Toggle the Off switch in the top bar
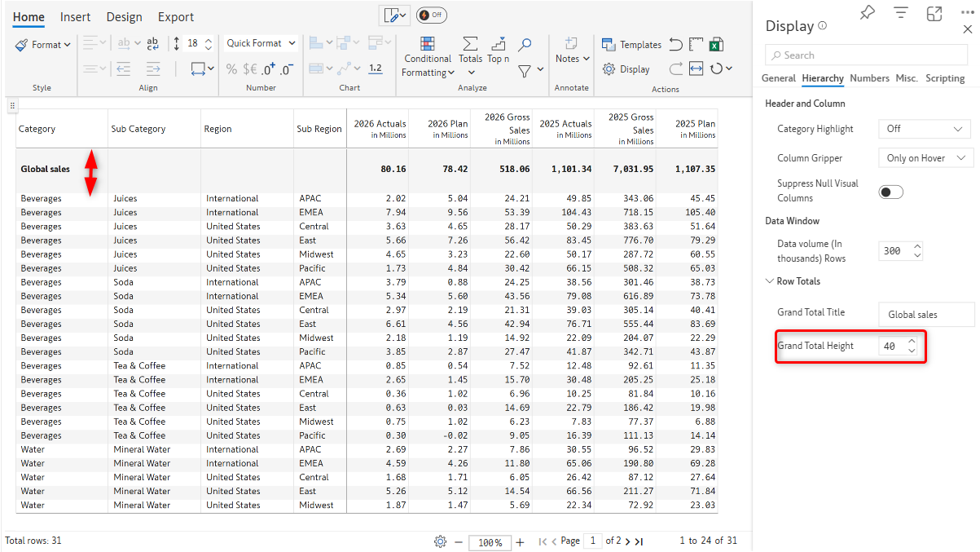This screenshot has height=552, width=980. 431,15
